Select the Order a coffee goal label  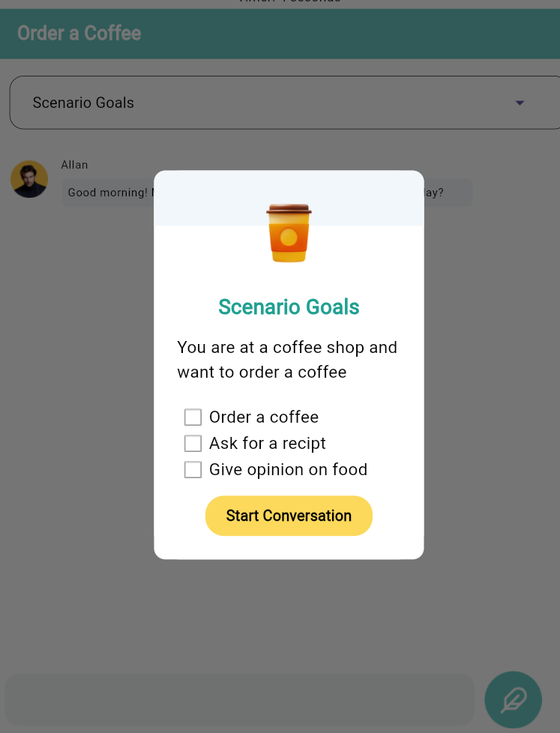click(264, 417)
